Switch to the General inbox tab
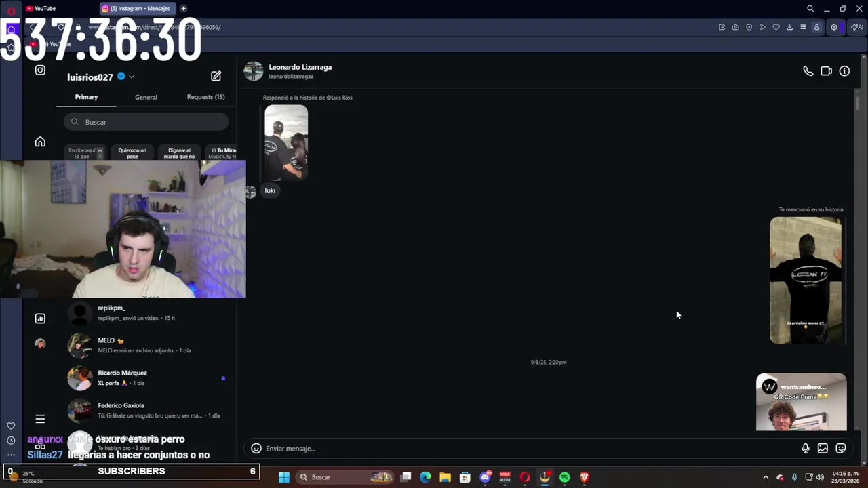Image resolution: width=868 pixels, height=488 pixels. [146, 97]
